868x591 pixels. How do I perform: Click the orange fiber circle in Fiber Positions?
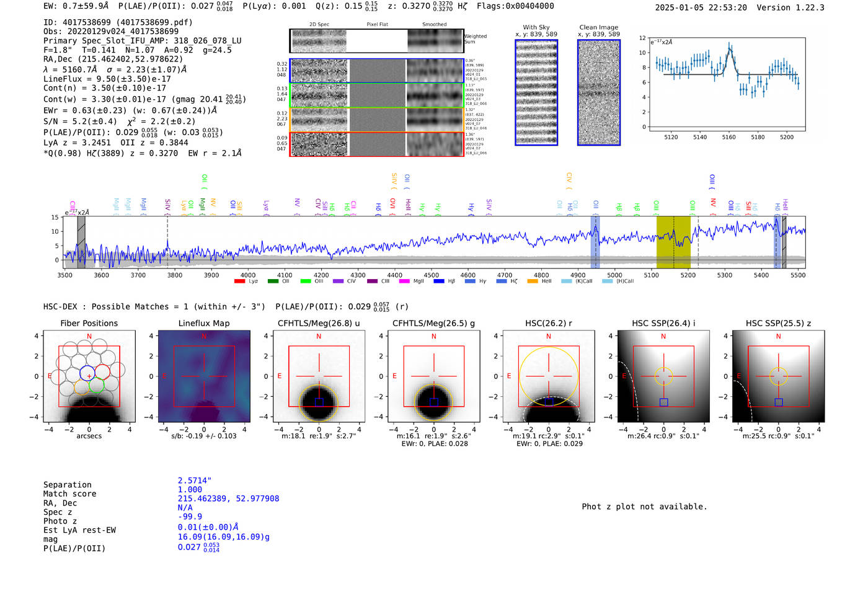(x=82, y=386)
